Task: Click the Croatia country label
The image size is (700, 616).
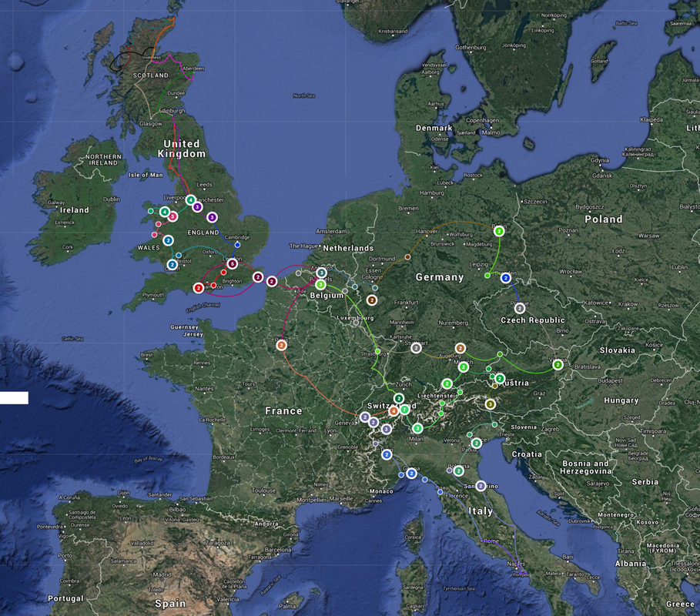Action: pyautogui.click(x=527, y=454)
